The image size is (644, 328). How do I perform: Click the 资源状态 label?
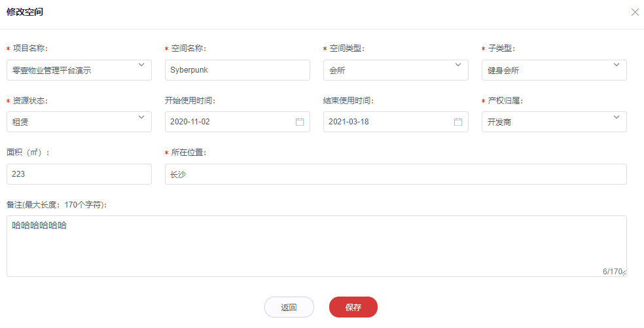coord(30,101)
